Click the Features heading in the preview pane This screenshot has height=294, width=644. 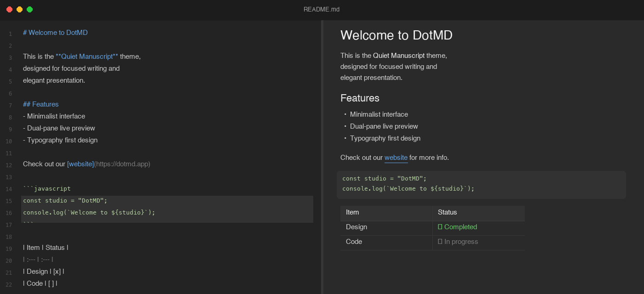pyautogui.click(x=360, y=98)
